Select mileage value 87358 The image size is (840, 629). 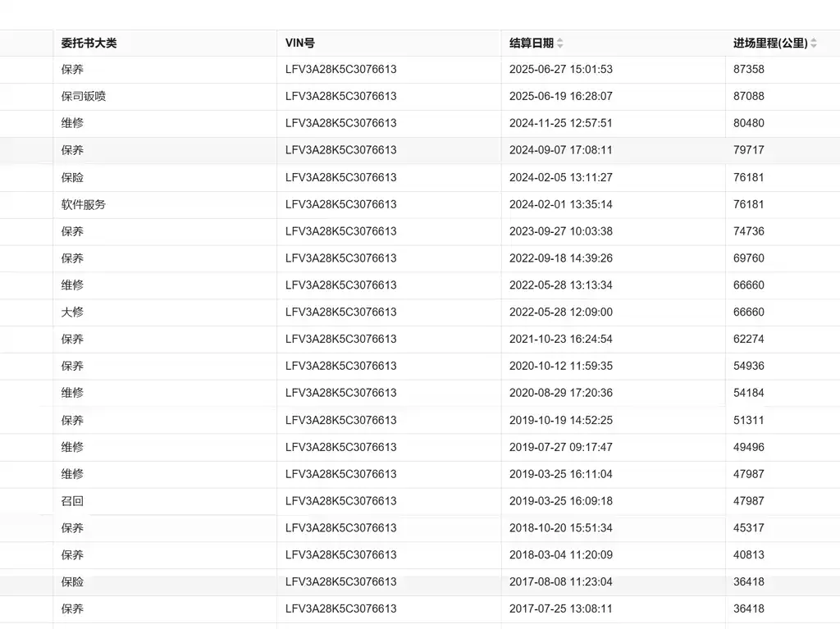coord(748,70)
